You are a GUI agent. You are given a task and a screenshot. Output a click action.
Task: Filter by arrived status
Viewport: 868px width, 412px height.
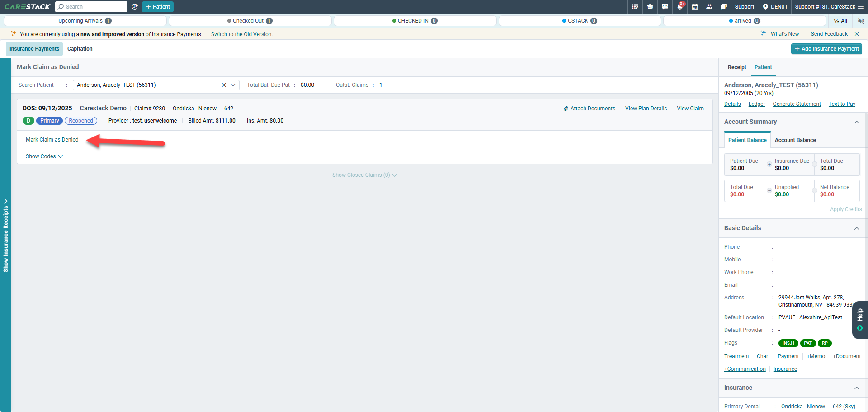click(745, 21)
